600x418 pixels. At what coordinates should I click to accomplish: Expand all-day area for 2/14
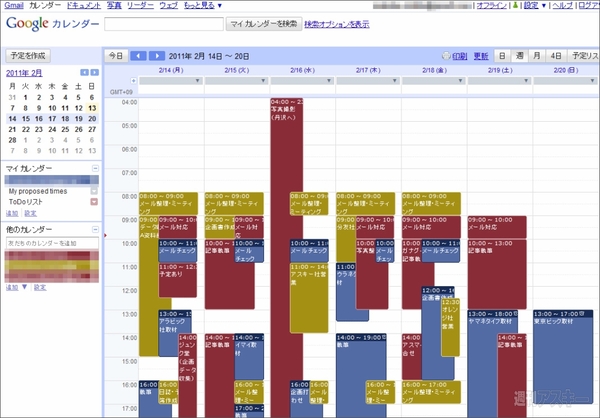pyautogui.click(x=198, y=81)
